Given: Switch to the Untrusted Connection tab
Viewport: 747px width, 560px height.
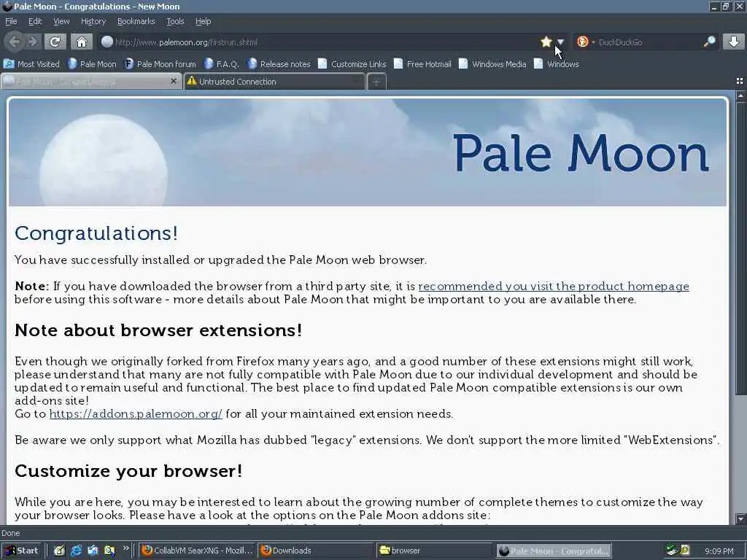Looking at the screenshot, I should click(x=274, y=82).
